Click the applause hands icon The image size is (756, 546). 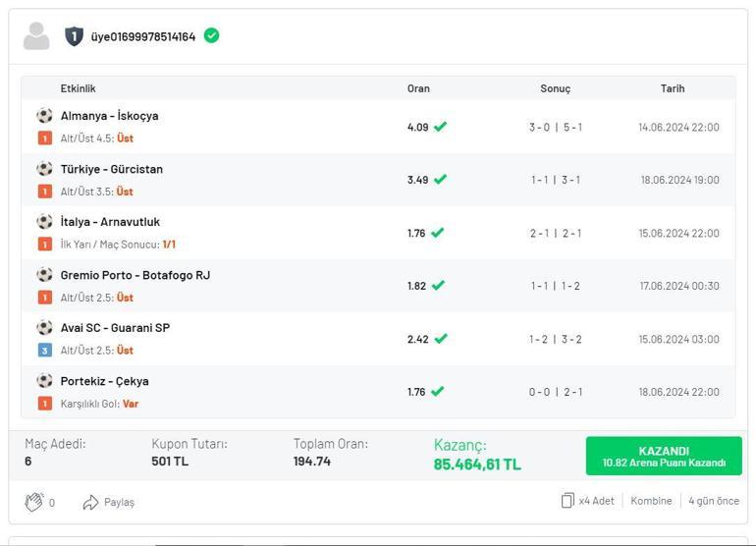(34, 502)
